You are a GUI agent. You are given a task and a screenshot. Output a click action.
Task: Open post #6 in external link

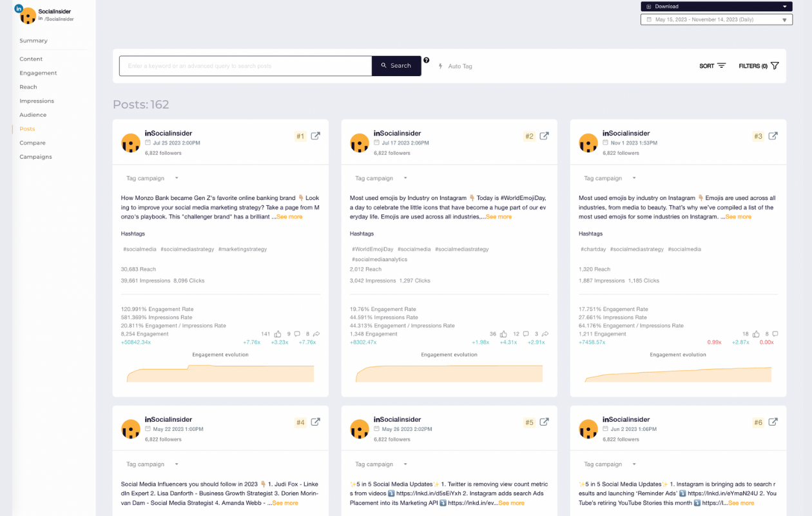tap(773, 422)
